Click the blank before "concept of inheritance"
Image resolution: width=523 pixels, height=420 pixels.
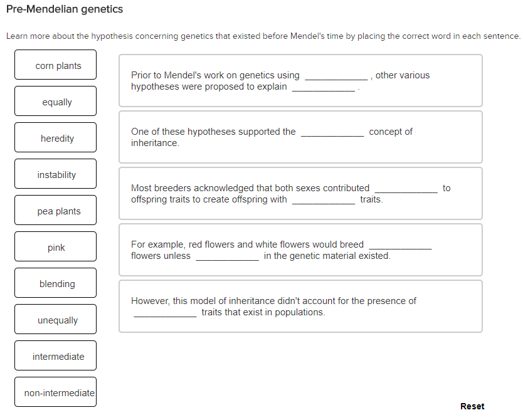coord(333,132)
